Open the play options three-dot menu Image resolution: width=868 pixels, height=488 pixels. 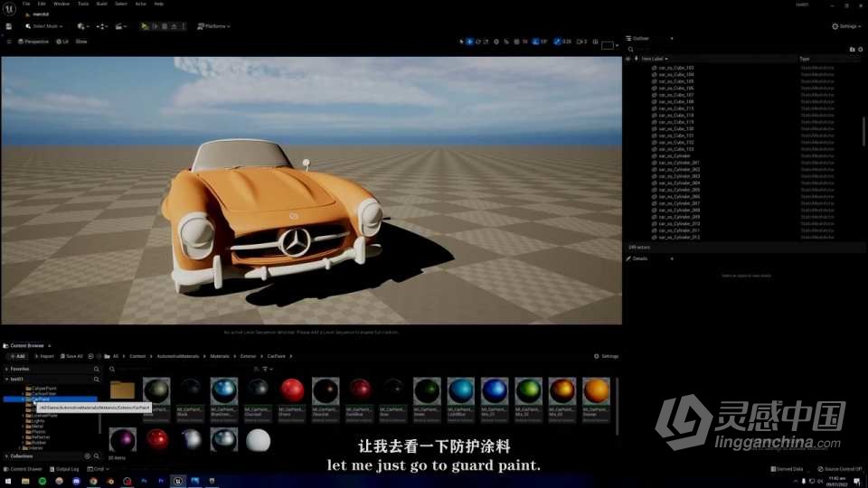tap(184, 26)
